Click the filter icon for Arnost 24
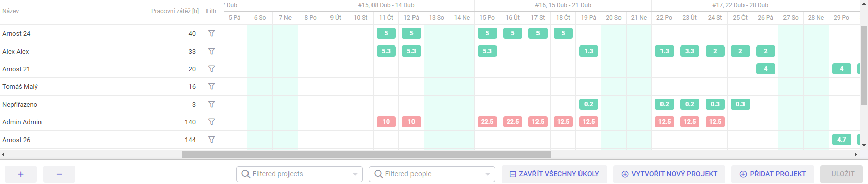Screen dimensions: 868x184 [x=211, y=33]
